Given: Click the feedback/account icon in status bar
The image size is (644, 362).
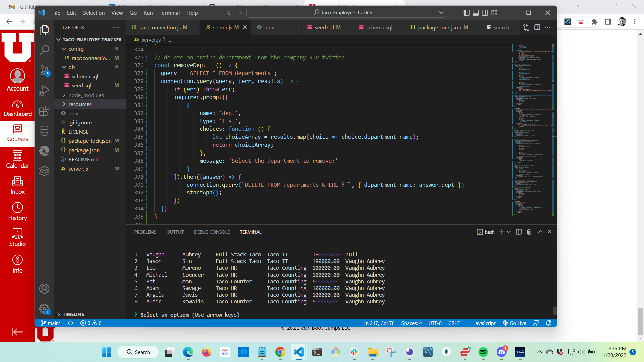Looking at the screenshot, I should point(536,323).
